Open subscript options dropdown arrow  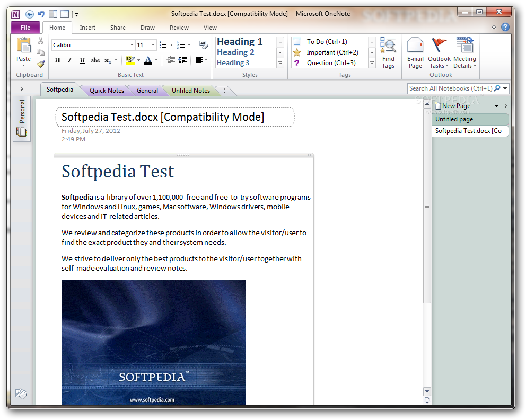pyautogui.click(x=116, y=60)
